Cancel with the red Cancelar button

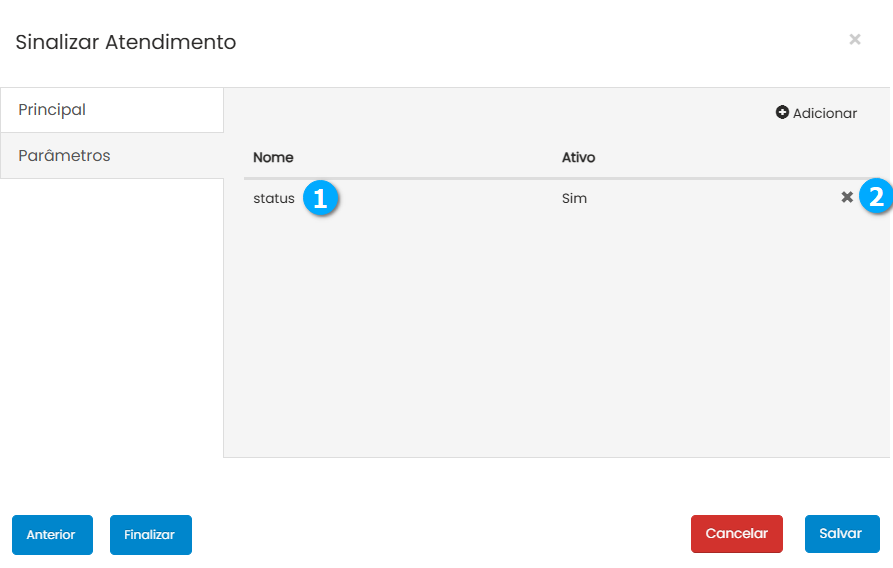736,534
